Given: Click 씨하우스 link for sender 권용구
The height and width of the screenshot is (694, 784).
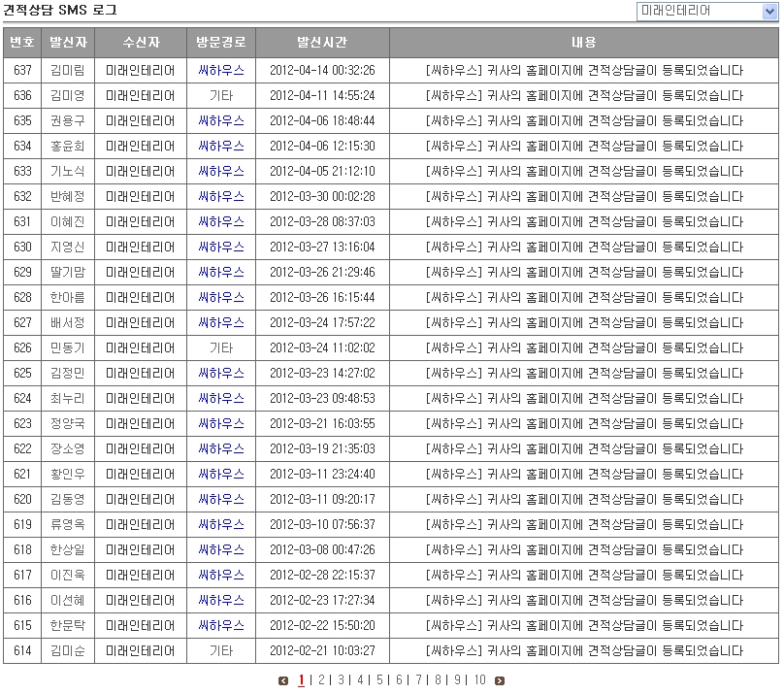Looking at the screenshot, I should [221, 121].
